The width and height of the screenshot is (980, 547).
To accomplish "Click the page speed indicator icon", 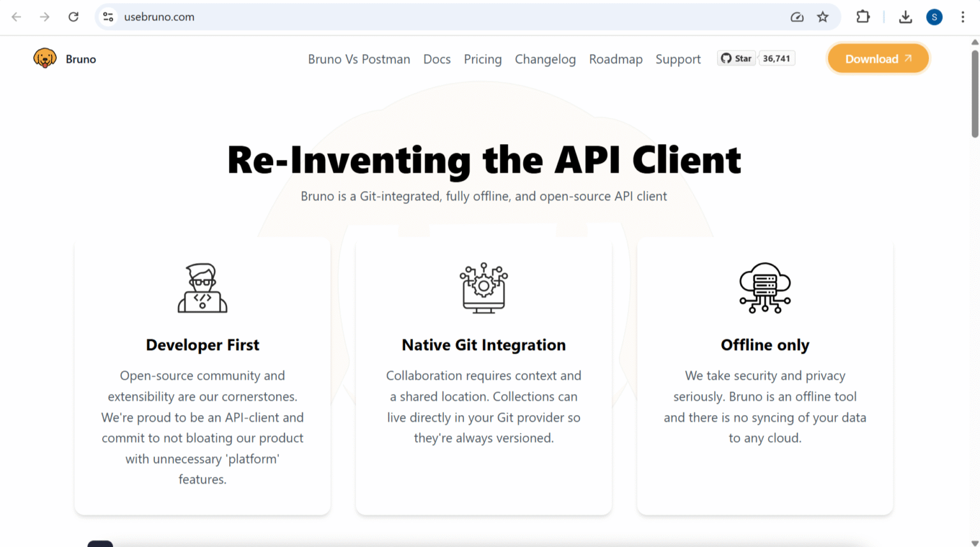I will 797,17.
